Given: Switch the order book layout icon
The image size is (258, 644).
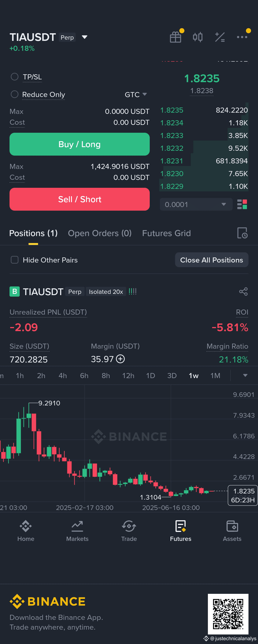Looking at the screenshot, I should point(242,204).
